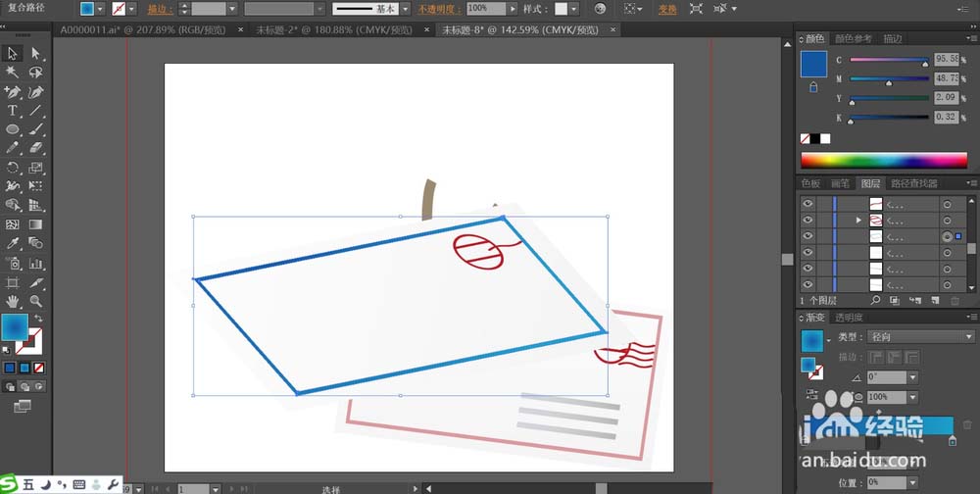This screenshot has height=494, width=980.
Task: Select the Magic Wand tool
Action: [13, 73]
